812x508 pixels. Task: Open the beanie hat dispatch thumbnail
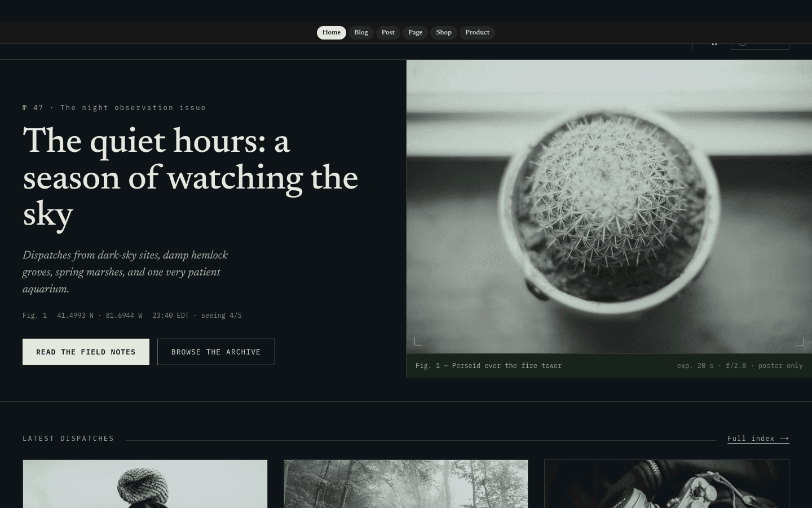pos(145,484)
